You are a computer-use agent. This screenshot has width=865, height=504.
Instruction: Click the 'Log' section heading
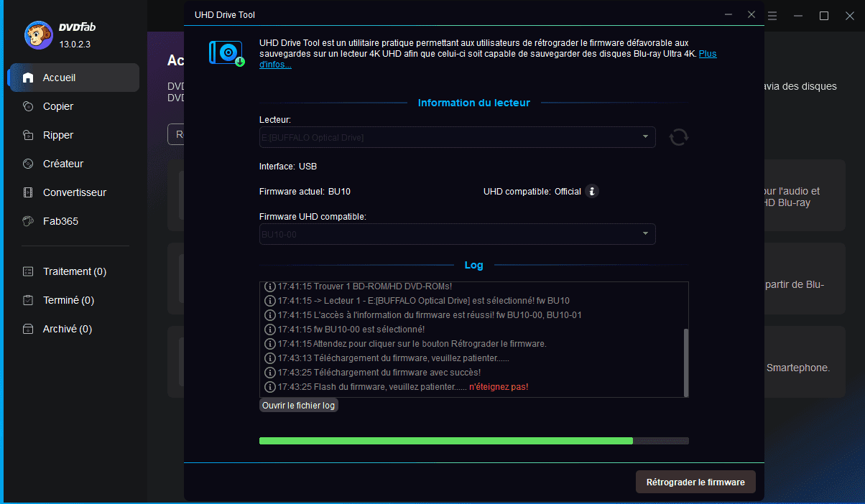(474, 265)
